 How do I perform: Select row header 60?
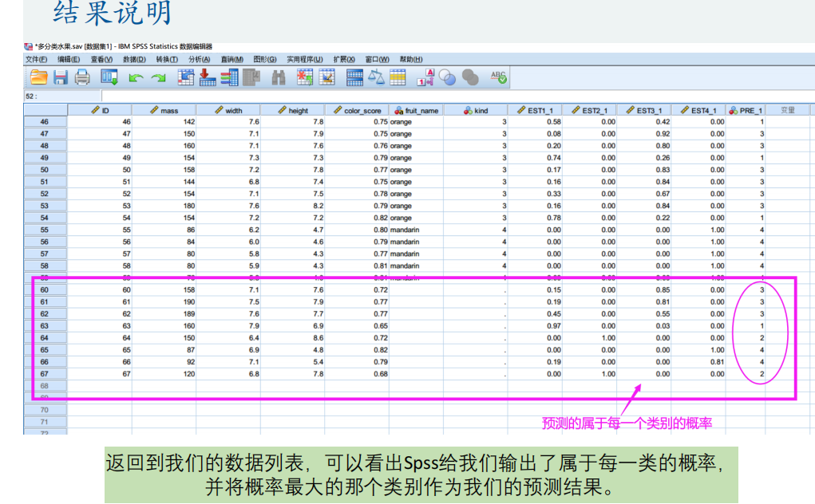coord(45,289)
